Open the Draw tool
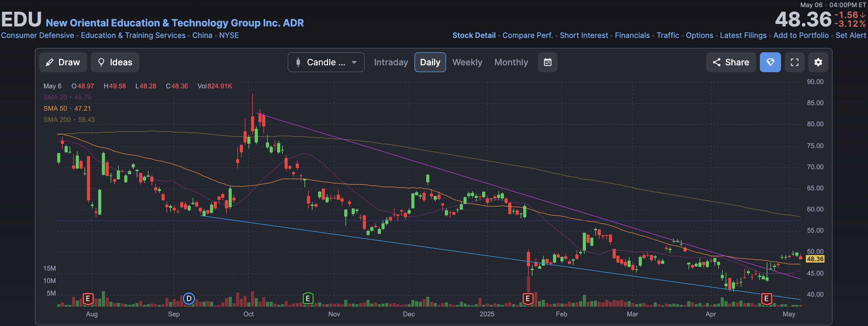The height and width of the screenshot is (326, 868). pyautogui.click(x=63, y=62)
